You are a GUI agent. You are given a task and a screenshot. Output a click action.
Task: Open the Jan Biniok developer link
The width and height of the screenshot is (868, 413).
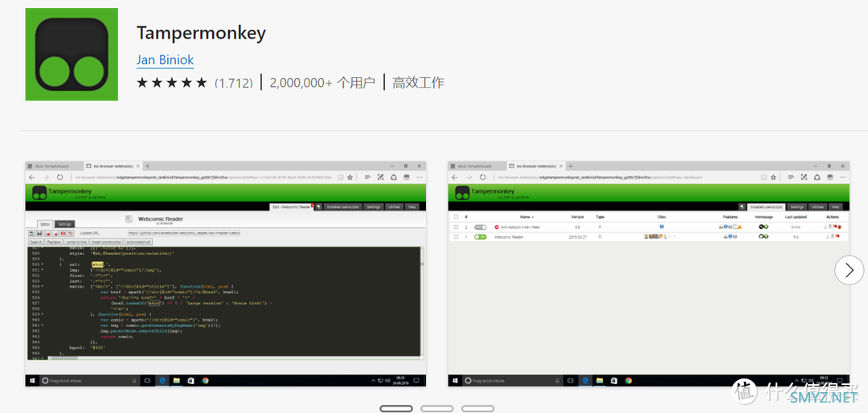pos(165,59)
